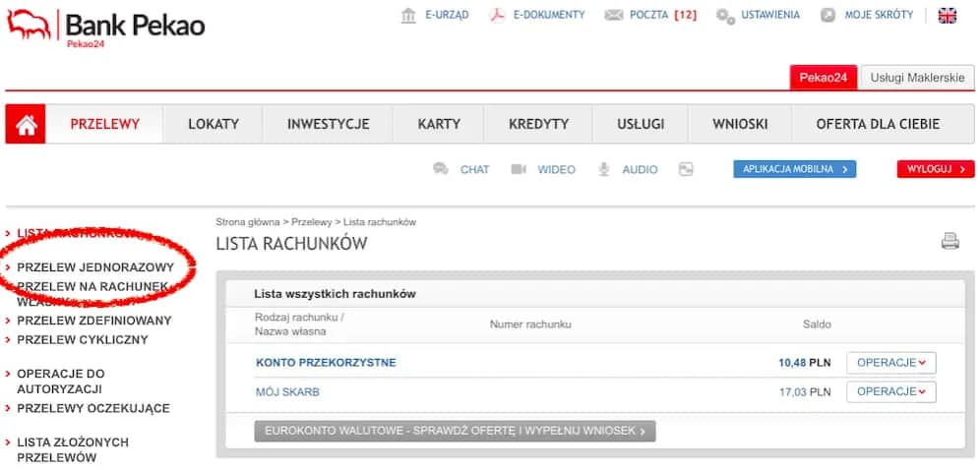Click the 10,48 PLN balance

click(x=805, y=363)
